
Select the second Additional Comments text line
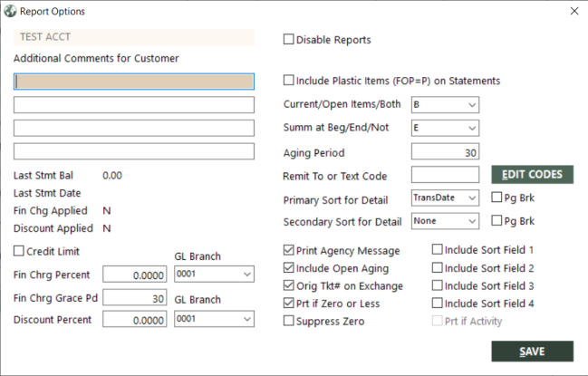click(134, 105)
